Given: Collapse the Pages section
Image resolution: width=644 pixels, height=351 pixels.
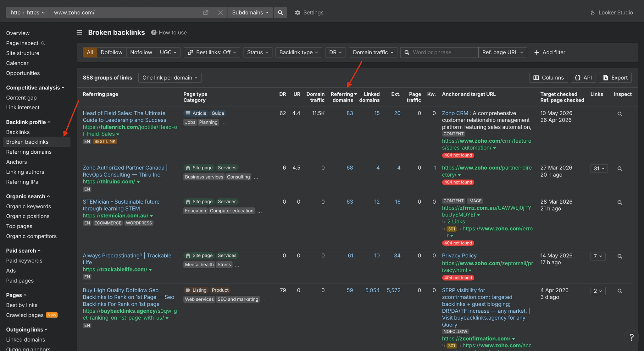Looking at the screenshot, I should [16, 295].
